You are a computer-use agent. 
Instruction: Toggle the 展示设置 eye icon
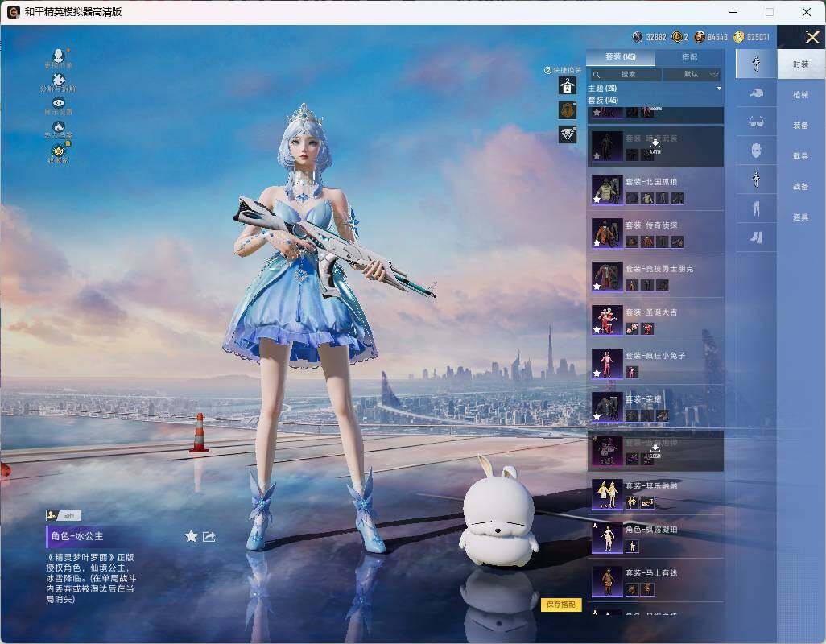coord(59,103)
